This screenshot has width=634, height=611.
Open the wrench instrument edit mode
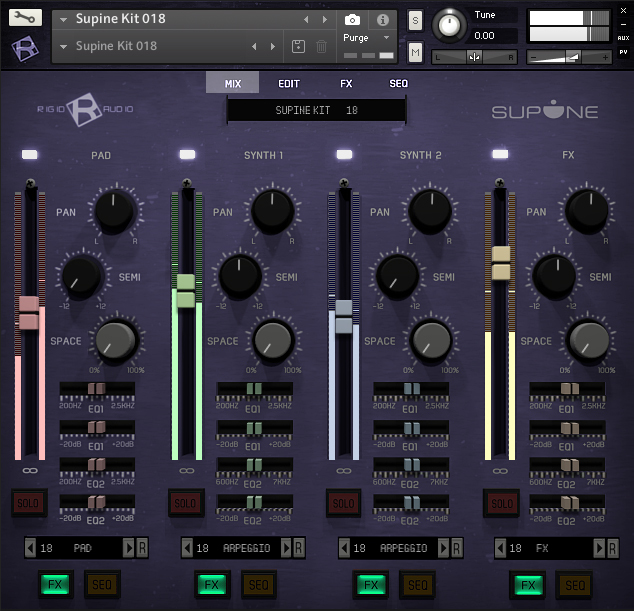click(x=27, y=17)
